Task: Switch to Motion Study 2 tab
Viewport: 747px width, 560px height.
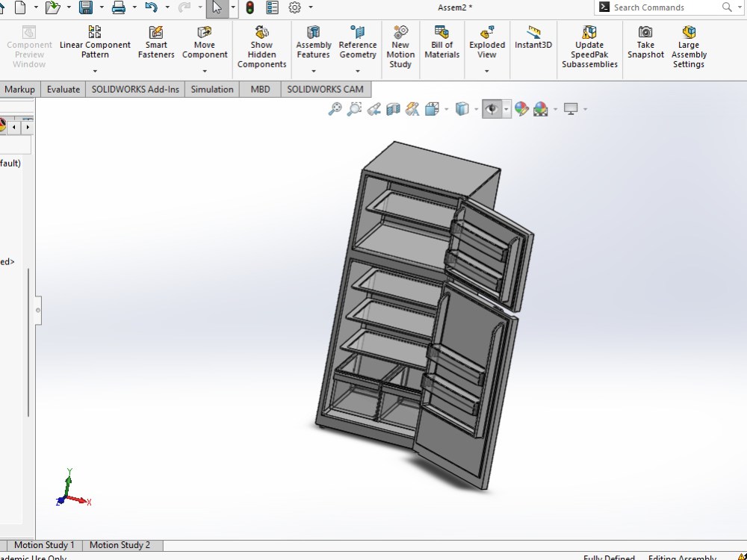Action: 120,545
